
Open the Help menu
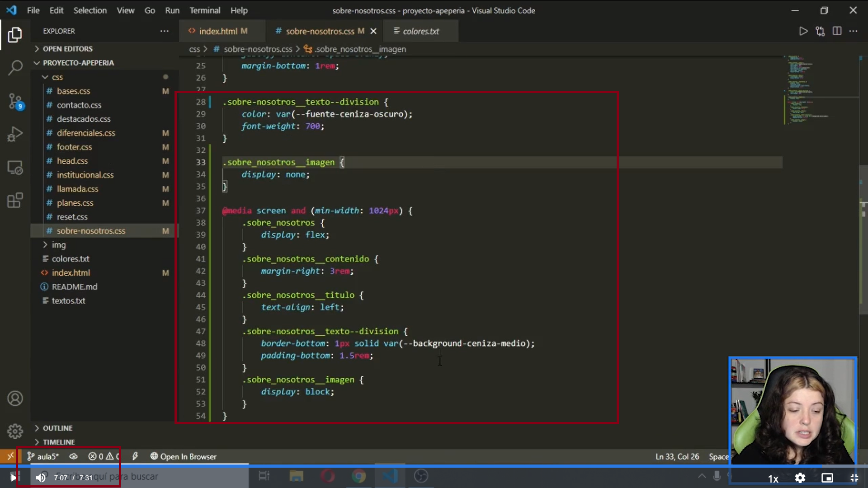(239, 10)
